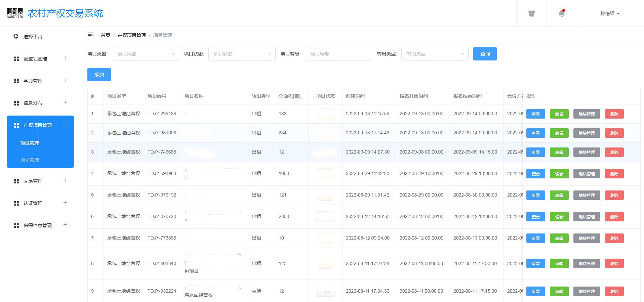View project TDJY-299136 with 查看
Screen dimensions: 644x302
click(x=536, y=114)
